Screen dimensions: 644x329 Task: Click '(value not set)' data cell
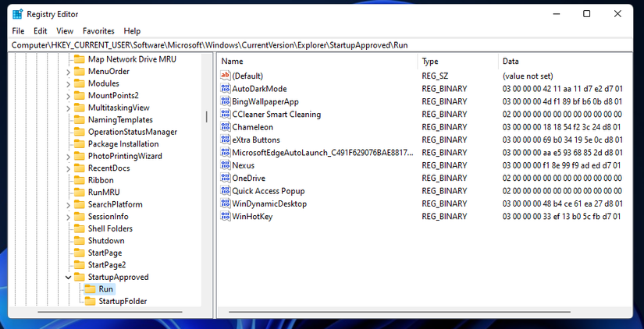[x=528, y=76]
